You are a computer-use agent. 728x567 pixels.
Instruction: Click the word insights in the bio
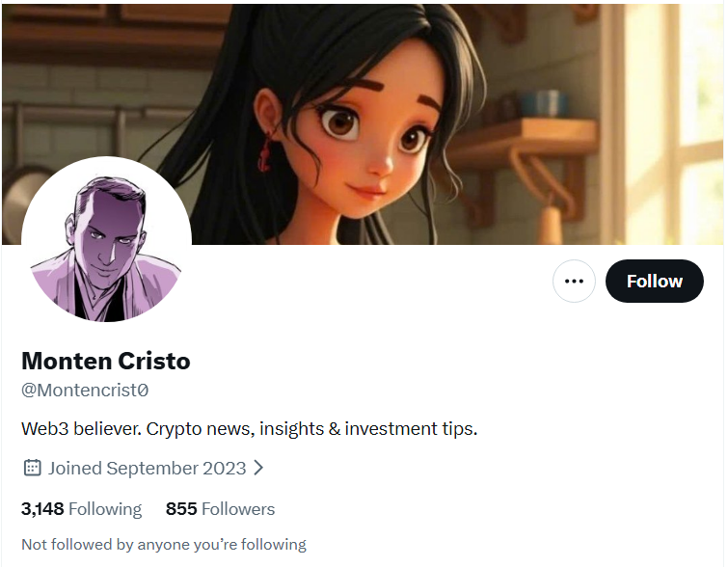point(291,428)
